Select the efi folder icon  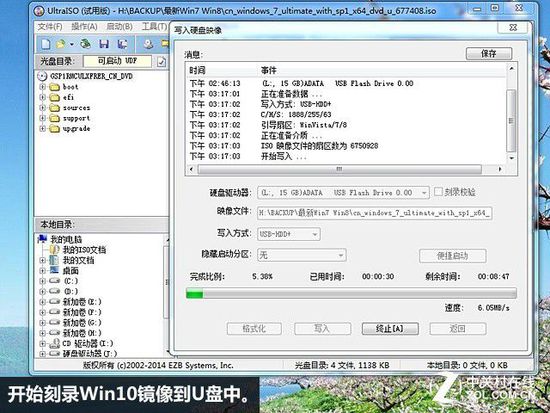pyautogui.click(x=54, y=98)
